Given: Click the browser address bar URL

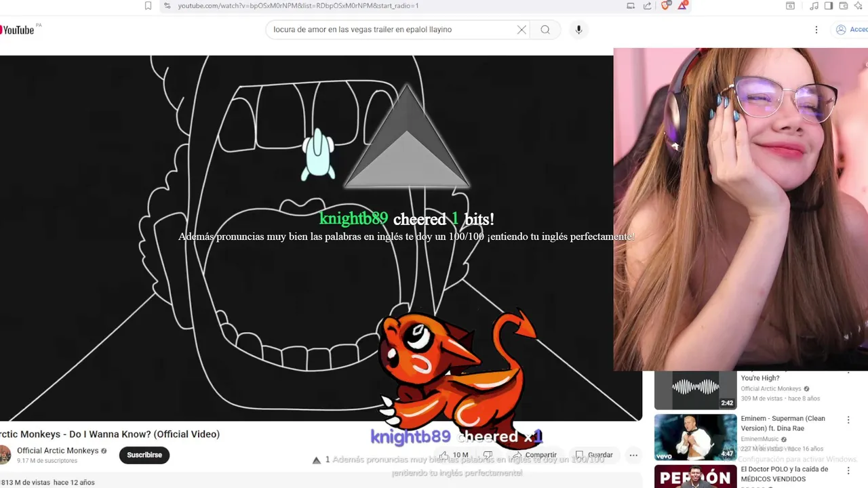Looking at the screenshot, I should [298, 5].
